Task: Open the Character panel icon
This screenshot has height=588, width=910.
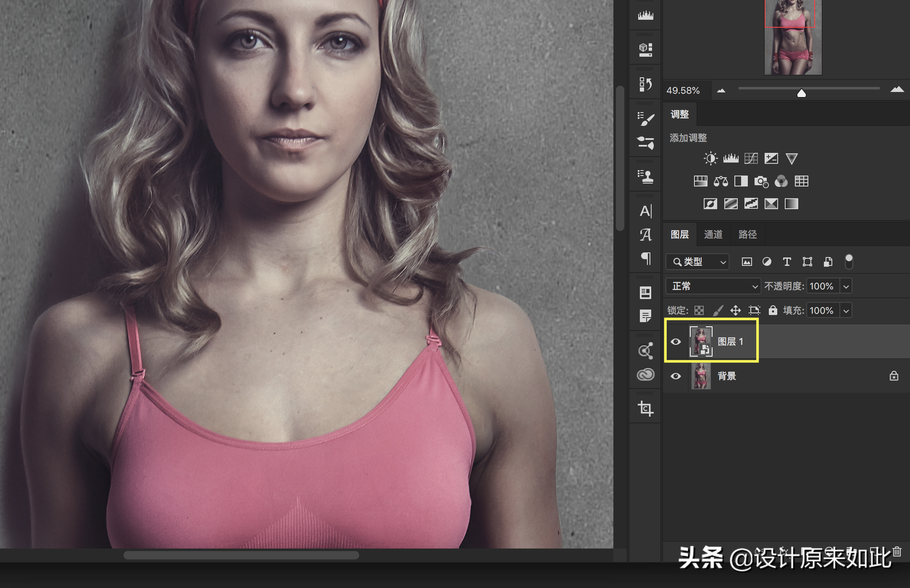Action: click(x=645, y=211)
